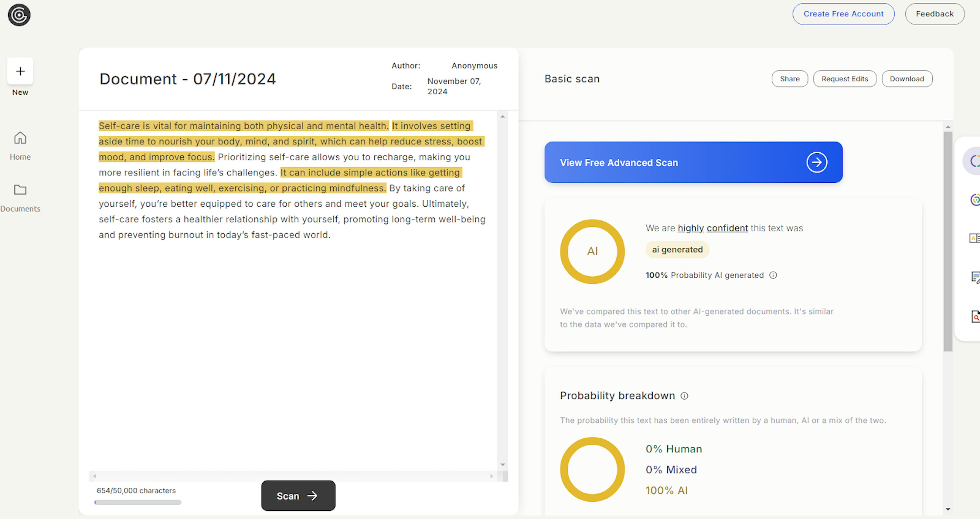The width and height of the screenshot is (980, 519).
Task: Start scan with the Scan button
Action: click(298, 496)
